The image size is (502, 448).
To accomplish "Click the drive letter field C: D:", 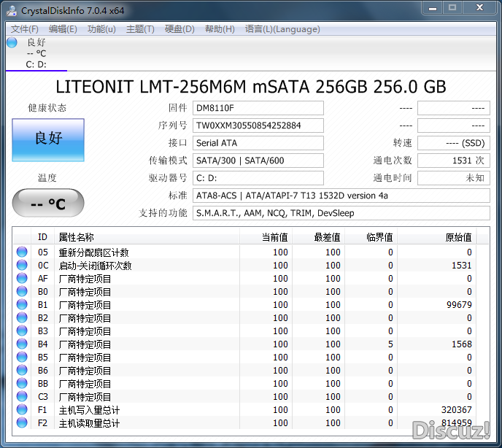I will point(258,178).
